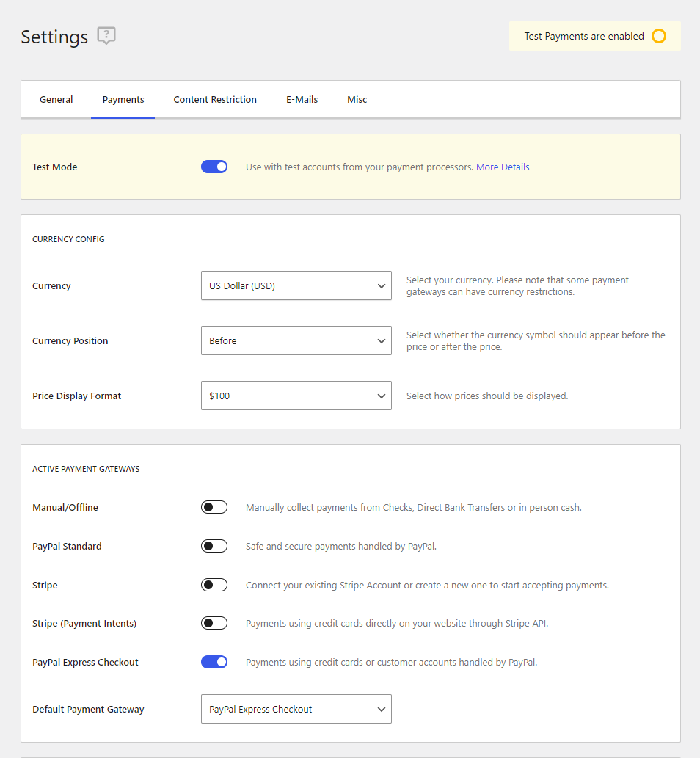Open the Content Restriction tab

pyautogui.click(x=215, y=100)
